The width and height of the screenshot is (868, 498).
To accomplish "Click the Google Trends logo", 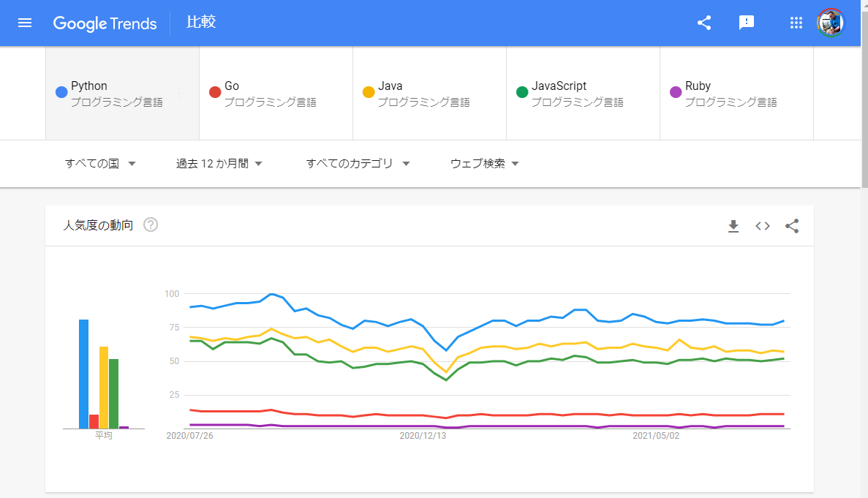I will coord(105,23).
